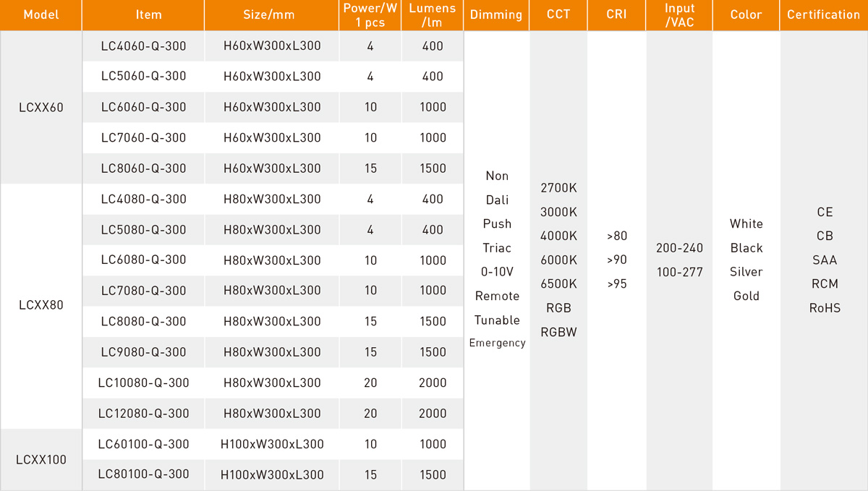Select item LC60100-Q-300

click(x=143, y=444)
